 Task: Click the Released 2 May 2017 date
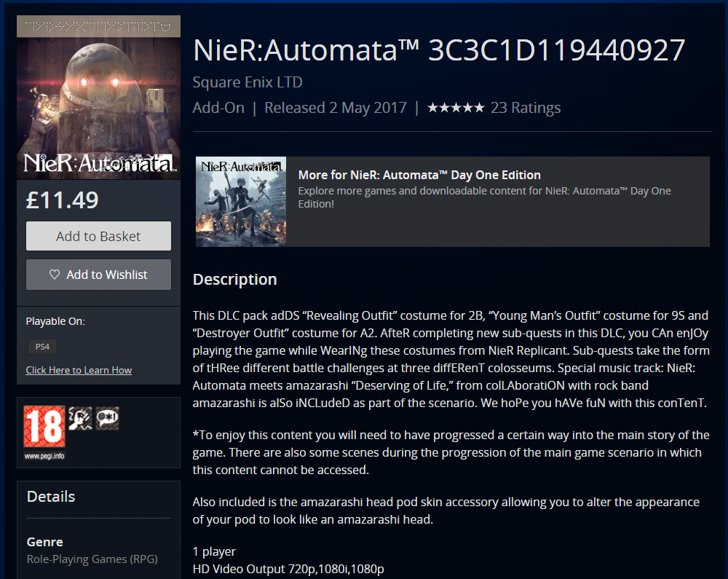[335, 108]
